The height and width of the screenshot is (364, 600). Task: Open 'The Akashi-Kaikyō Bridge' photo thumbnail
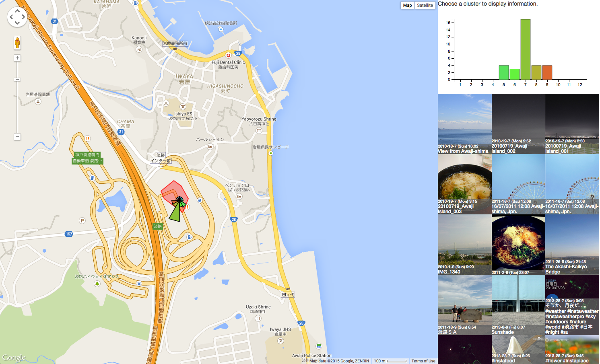point(572,245)
